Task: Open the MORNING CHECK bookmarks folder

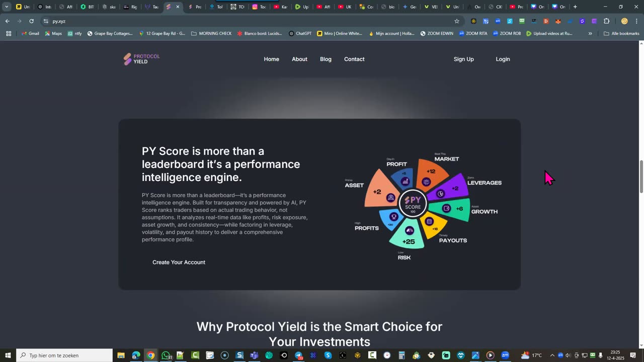Action: point(211,34)
